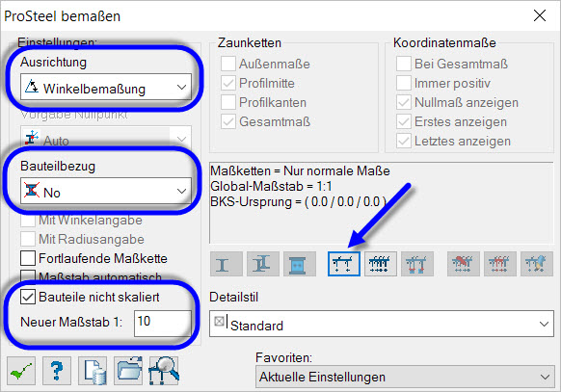The width and height of the screenshot is (561, 392).
Task: Open the Favoriten Aktuelle Einstellungen dropdown
Action: tap(404, 377)
